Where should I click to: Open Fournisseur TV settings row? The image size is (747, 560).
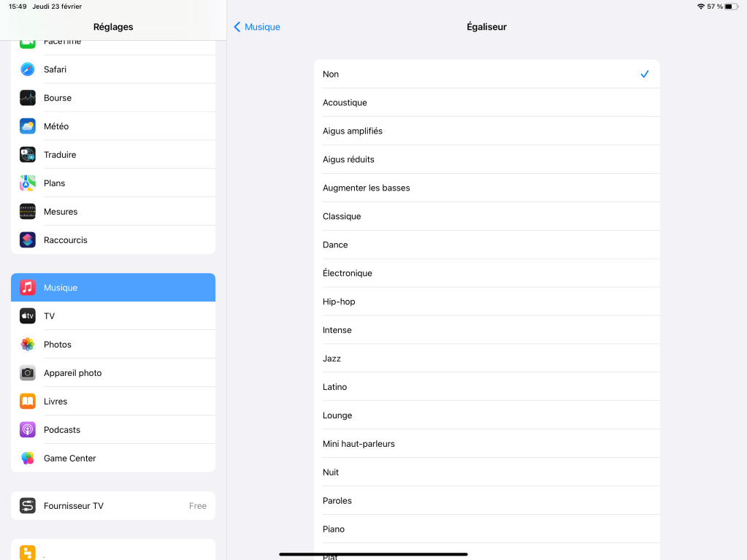pos(113,506)
